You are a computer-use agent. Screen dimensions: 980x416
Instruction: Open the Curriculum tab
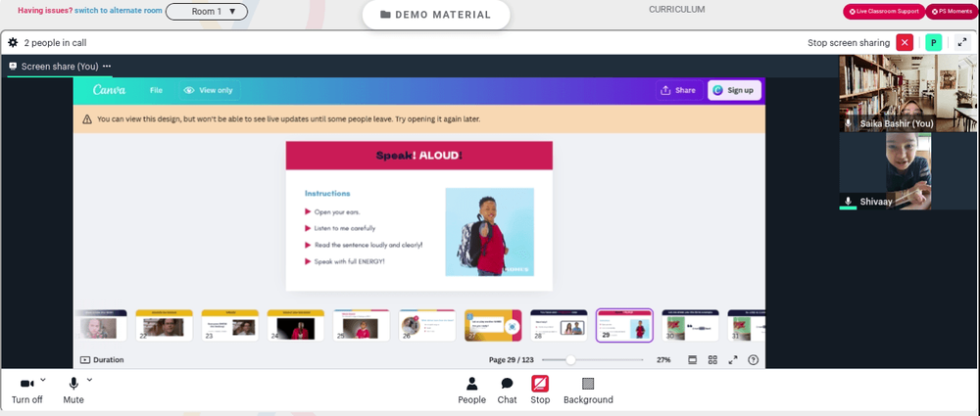point(677,10)
